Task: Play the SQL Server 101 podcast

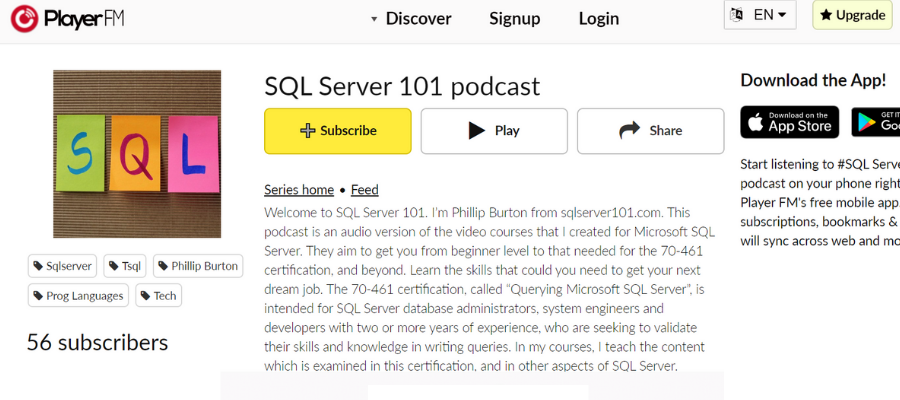Action: (494, 131)
